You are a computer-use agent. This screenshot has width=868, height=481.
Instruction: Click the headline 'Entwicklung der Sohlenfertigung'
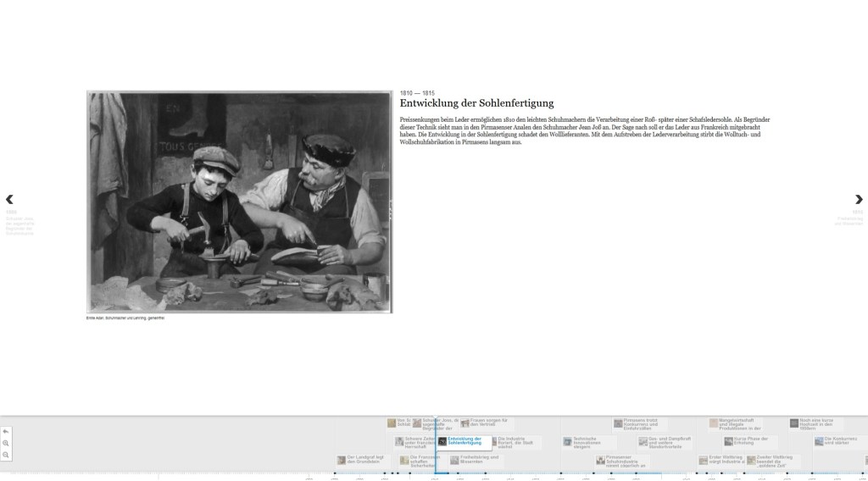pyautogui.click(x=476, y=103)
